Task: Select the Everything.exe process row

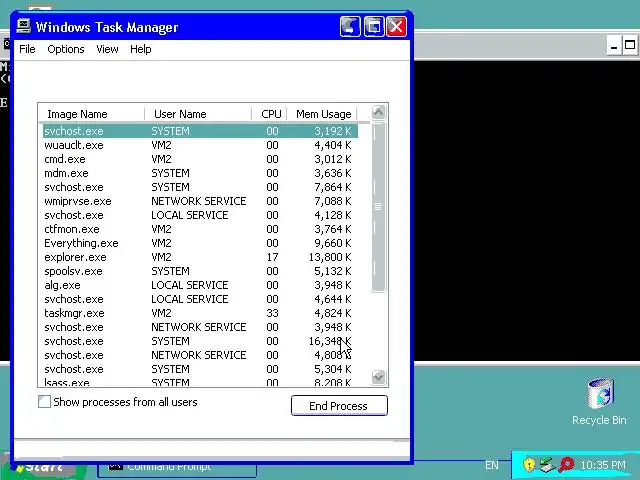Action: (200, 243)
